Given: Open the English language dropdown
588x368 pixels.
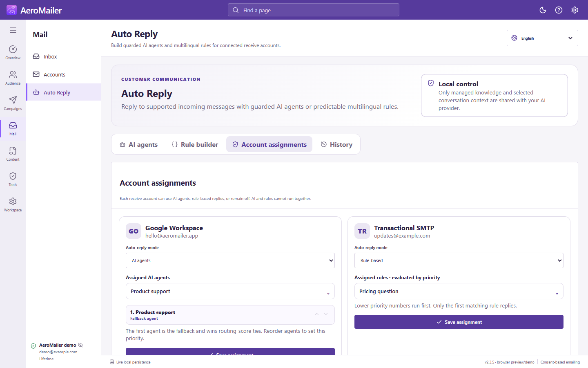Looking at the screenshot, I should coord(542,38).
